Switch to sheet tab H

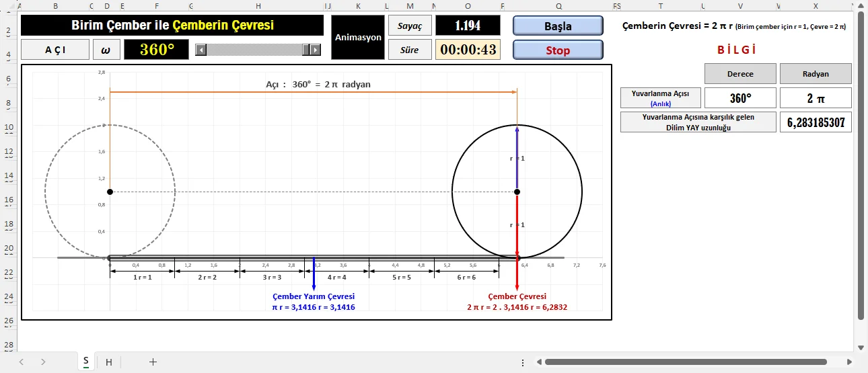tap(108, 362)
